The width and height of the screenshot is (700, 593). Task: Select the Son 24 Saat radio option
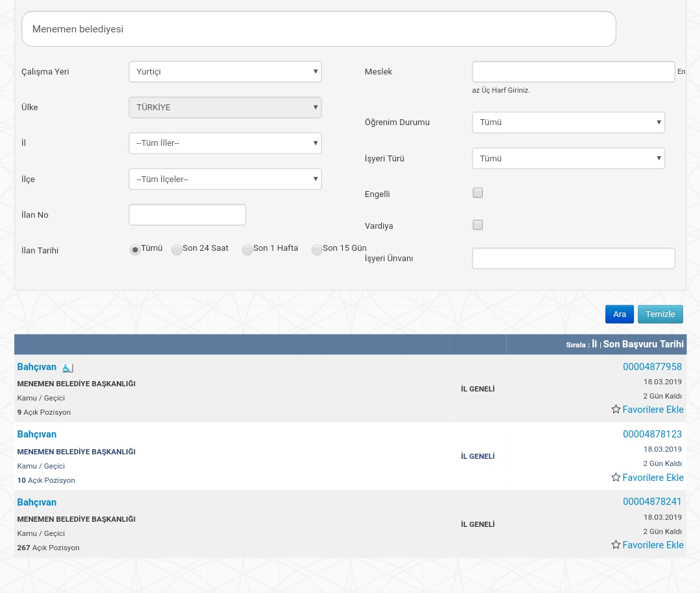point(176,250)
